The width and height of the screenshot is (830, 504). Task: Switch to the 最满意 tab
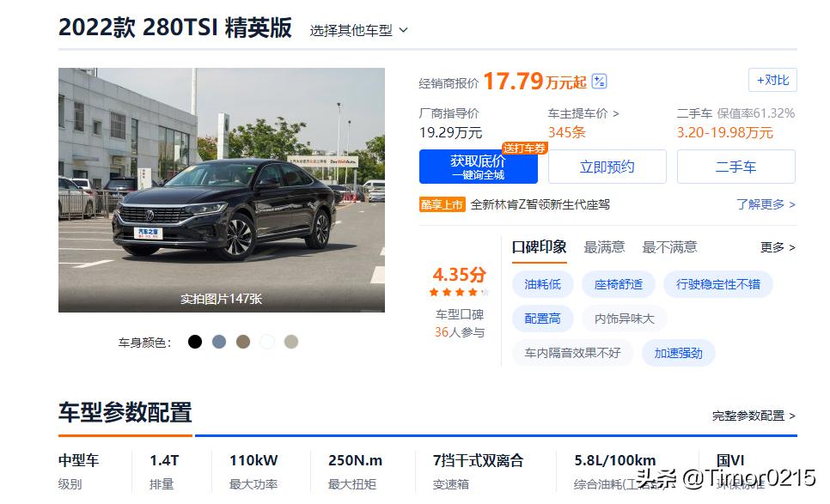pos(604,247)
